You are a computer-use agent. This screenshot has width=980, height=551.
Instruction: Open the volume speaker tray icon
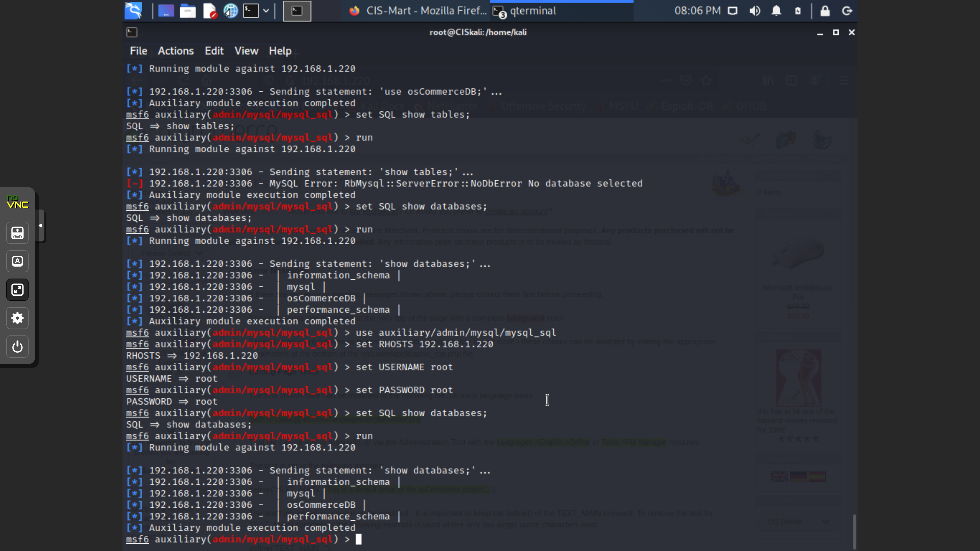tap(754, 11)
